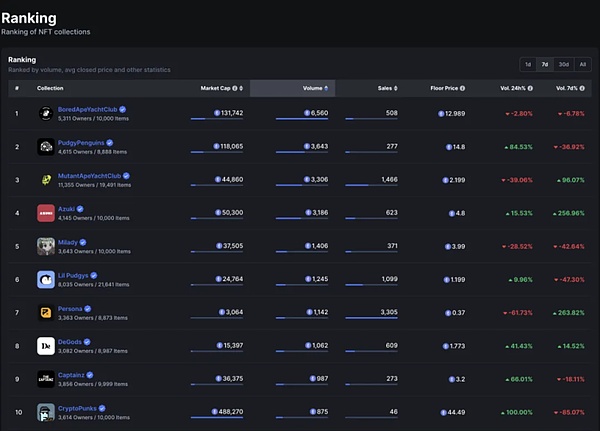Screen dimensions: 600x431
Task: Open the DeGods collection logo
Action: click(x=46, y=345)
